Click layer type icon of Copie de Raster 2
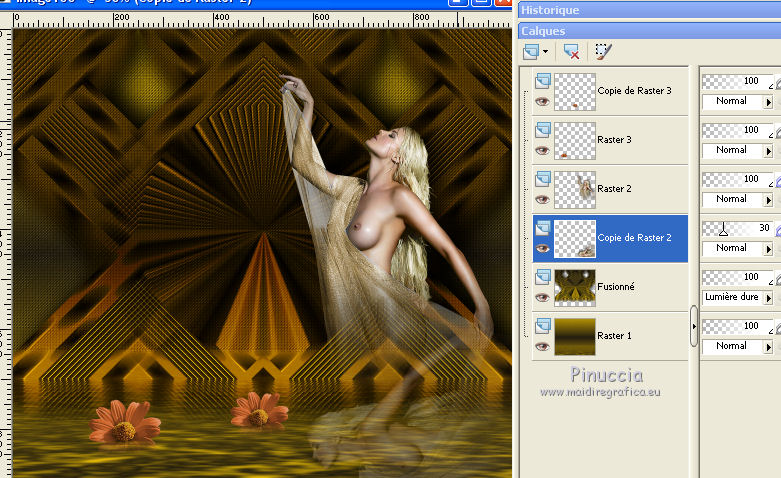Viewport: 781px width, 478px height. (543, 229)
